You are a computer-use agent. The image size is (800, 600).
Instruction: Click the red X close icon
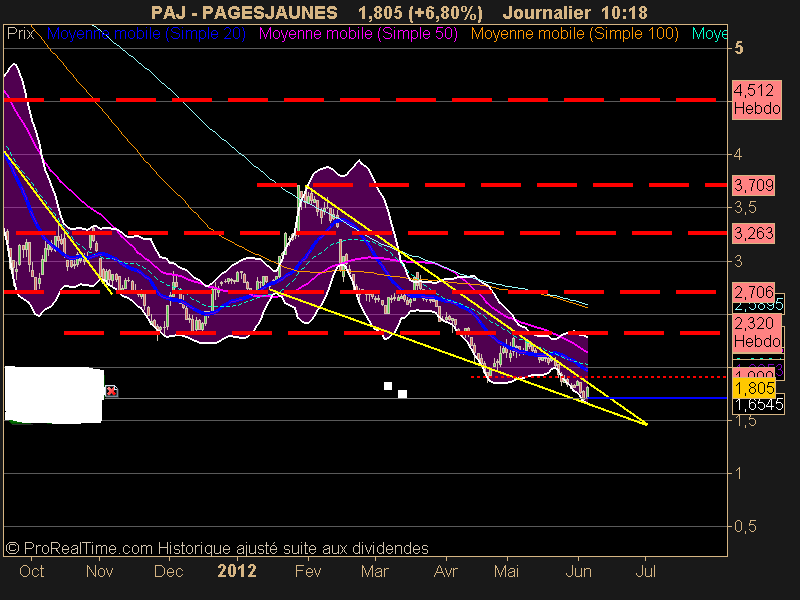point(111,391)
